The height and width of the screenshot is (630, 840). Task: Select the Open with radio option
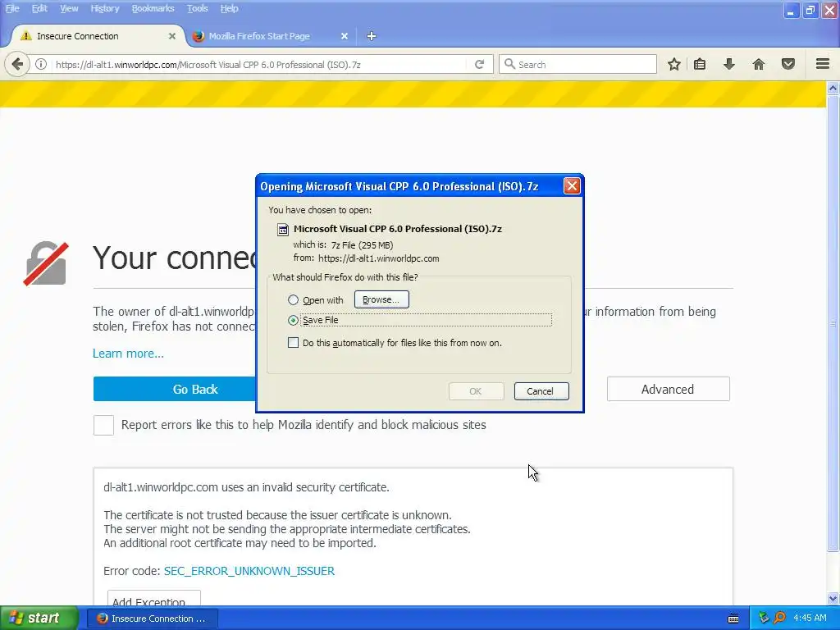(293, 300)
